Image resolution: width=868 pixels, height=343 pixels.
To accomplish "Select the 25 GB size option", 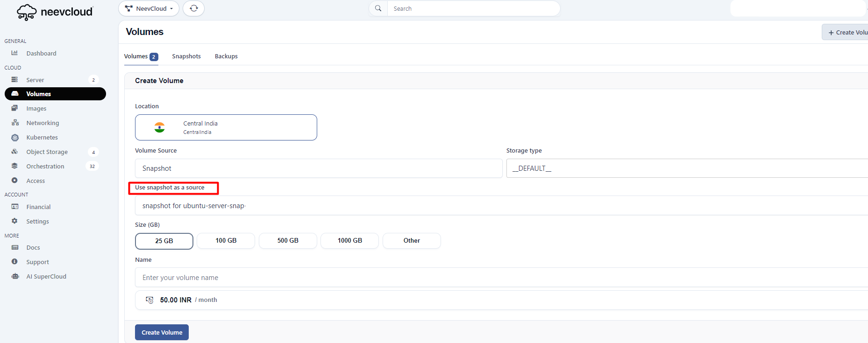I will [x=164, y=241].
